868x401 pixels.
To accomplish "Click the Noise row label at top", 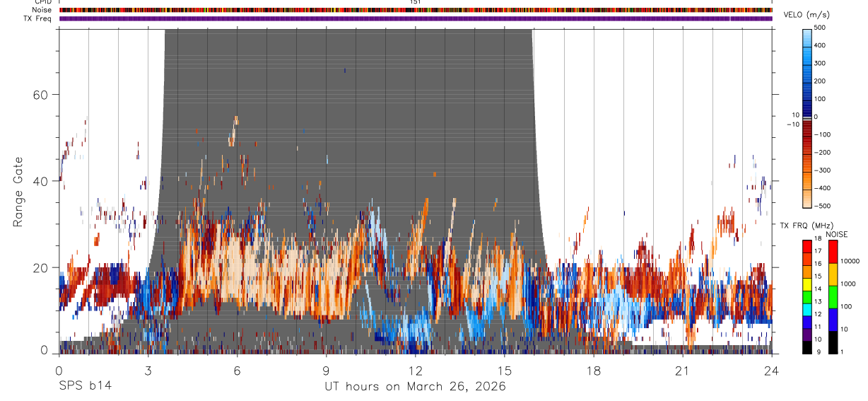I will click(42, 10).
